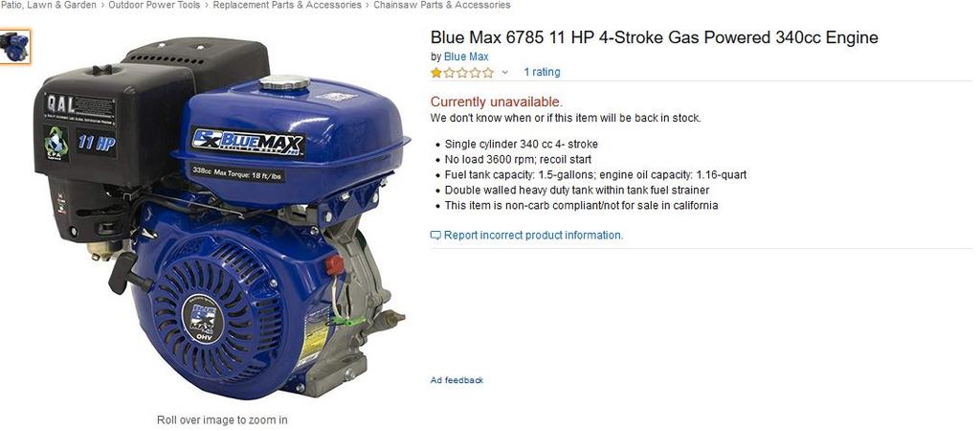Click the product title text

655,37
